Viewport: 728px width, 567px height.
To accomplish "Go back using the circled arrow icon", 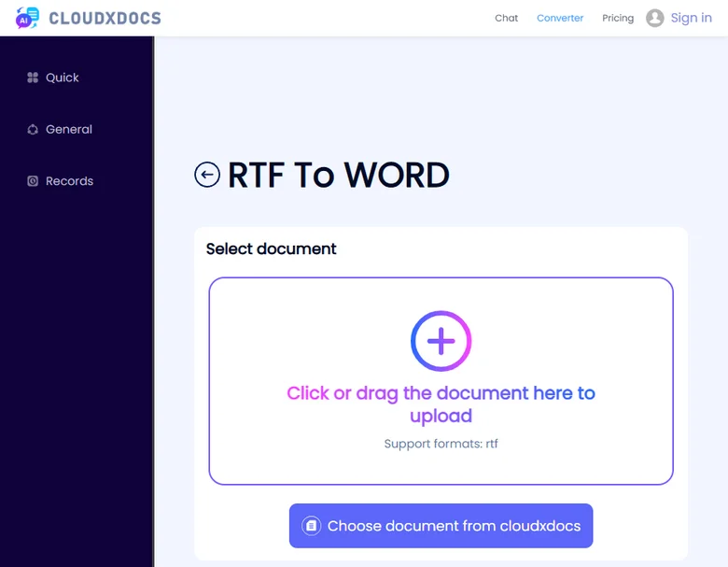I will pos(207,175).
